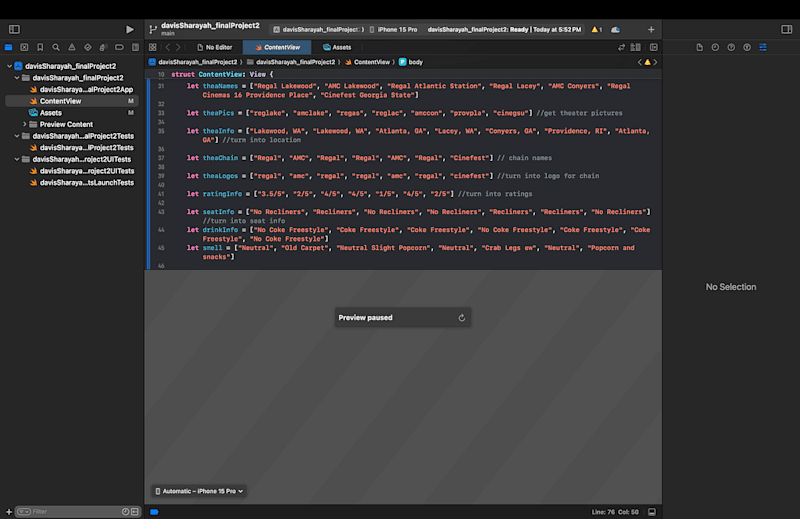Show the Issue navigator
The height and width of the screenshot is (519, 800).
tap(72, 47)
